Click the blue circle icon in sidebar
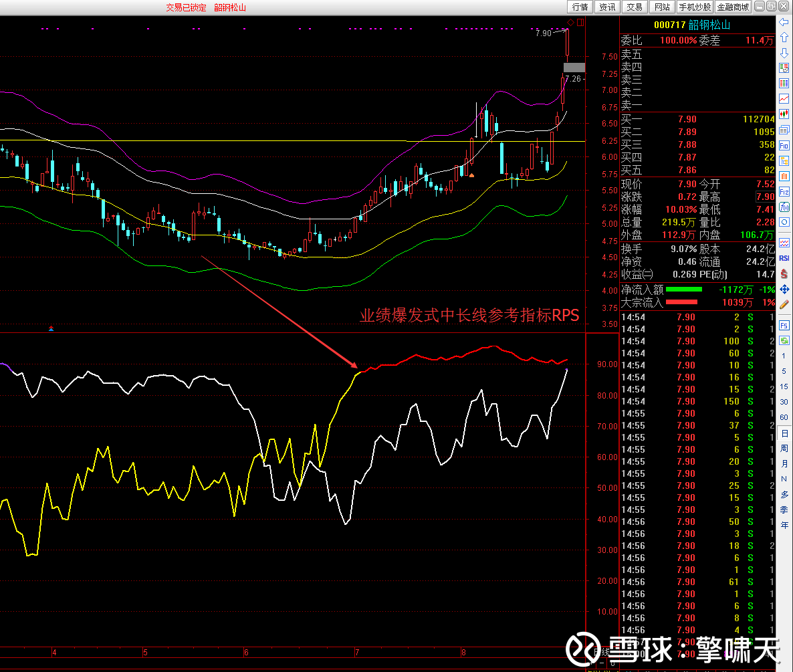The height and width of the screenshot is (672, 793). 784,223
